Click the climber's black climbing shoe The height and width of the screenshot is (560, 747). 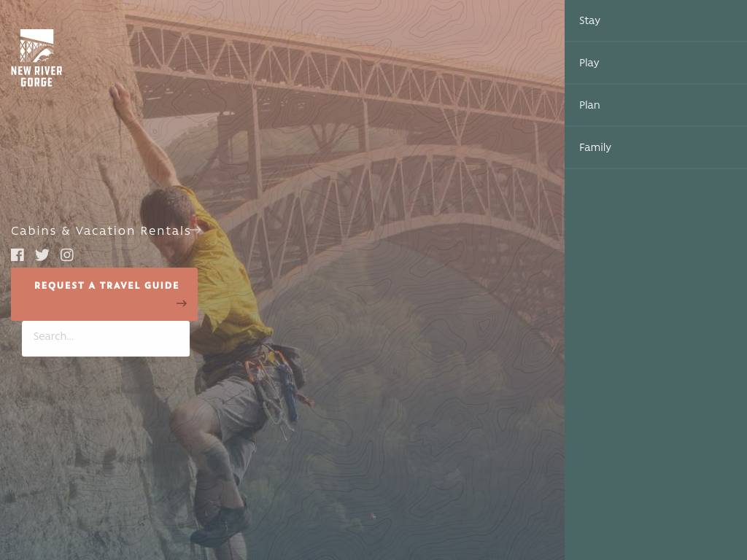click(221, 526)
